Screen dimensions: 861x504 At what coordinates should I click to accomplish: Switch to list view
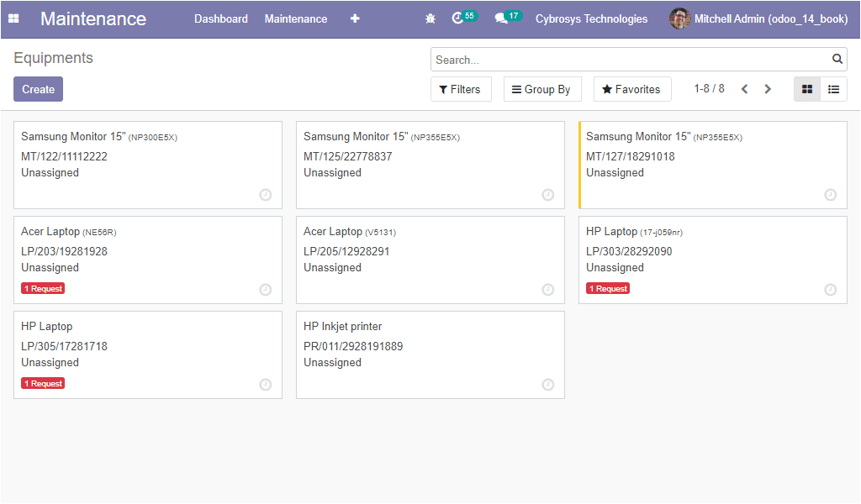833,89
